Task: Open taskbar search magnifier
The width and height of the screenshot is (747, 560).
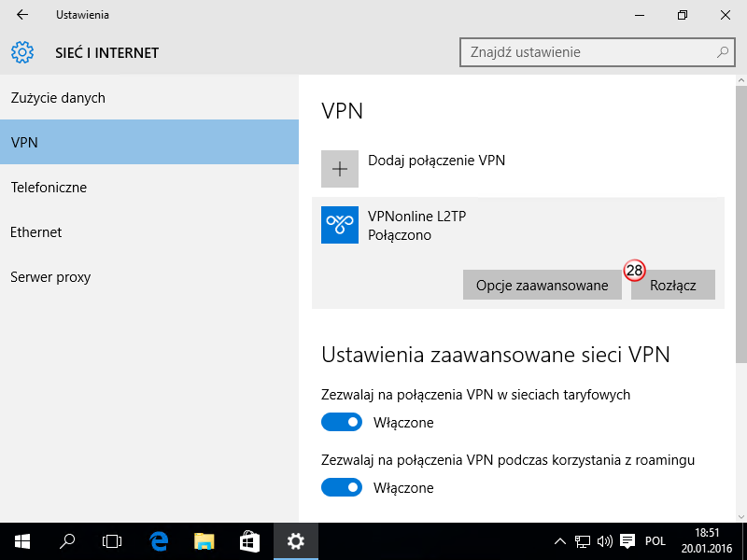Action: click(67, 541)
